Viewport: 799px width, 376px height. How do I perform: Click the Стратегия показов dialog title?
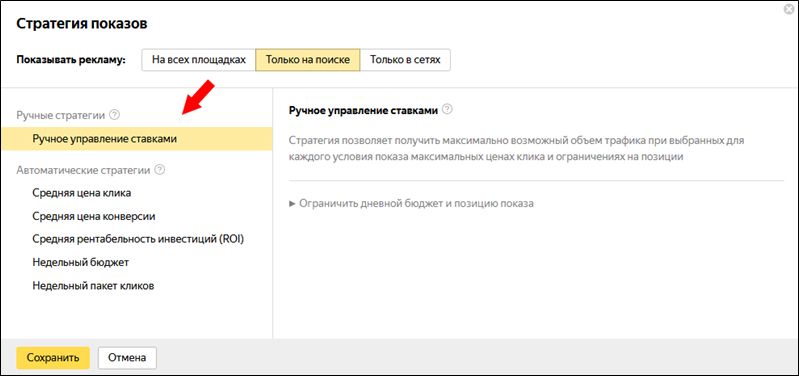tap(82, 23)
